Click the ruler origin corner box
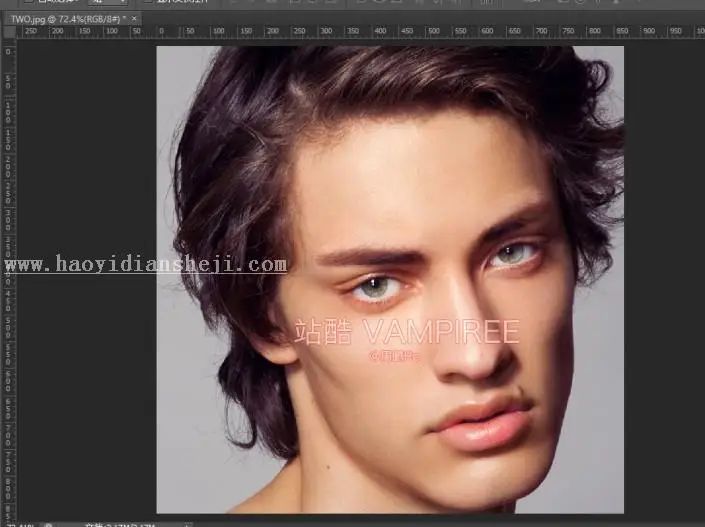 (x=9, y=32)
